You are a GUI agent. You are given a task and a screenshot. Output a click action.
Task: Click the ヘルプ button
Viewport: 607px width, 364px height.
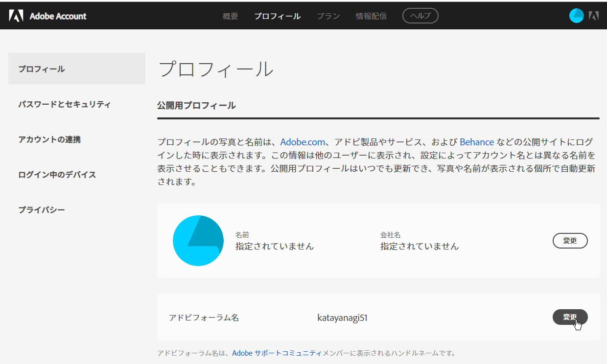point(420,16)
